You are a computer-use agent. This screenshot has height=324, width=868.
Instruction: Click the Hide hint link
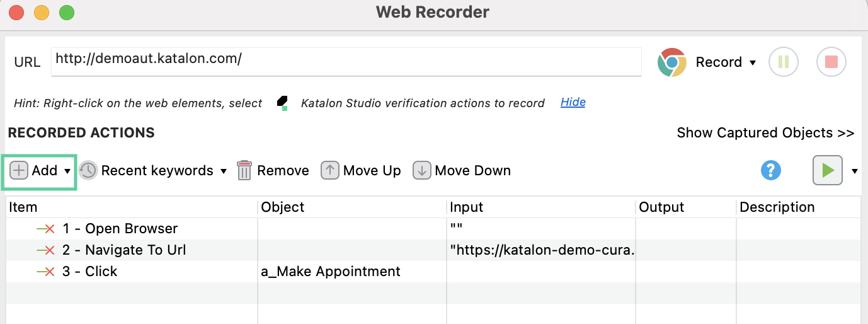click(573, 102)
